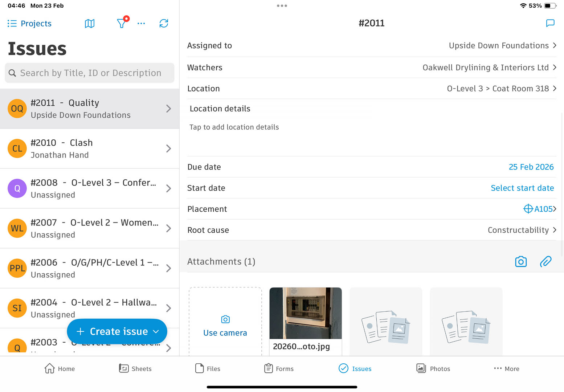Image resolution: width=564 pixels, height=392 pixels.
Task: Select issue title #2004 - O-Level 2 – Hallwa...
Action: (x=94, y=302)
